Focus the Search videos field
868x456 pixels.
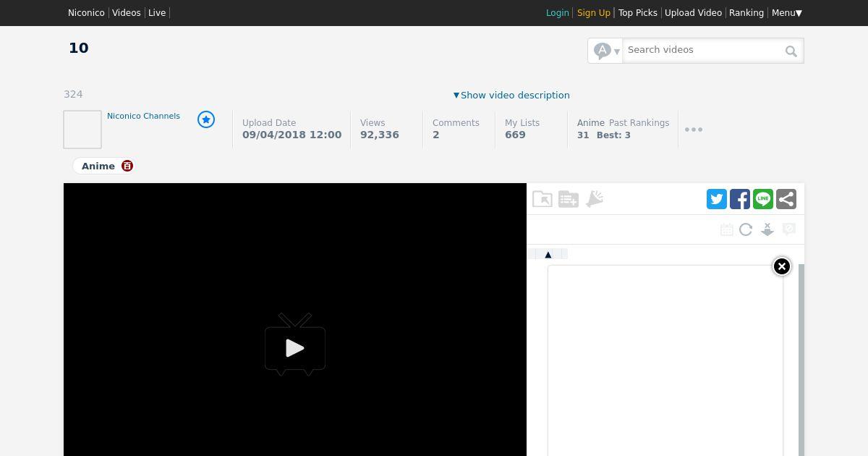coord(703,50)
